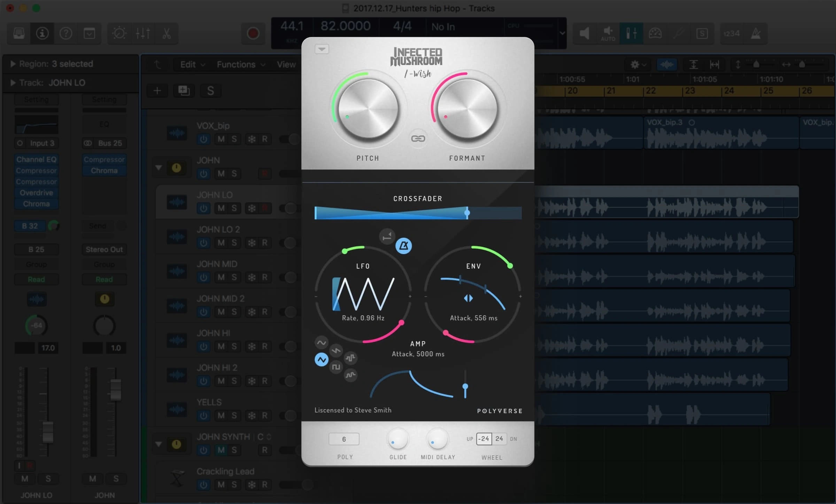Select the sawtooth LFO waveform
This screenshot has height=504, width=836.
pos(336,351)
